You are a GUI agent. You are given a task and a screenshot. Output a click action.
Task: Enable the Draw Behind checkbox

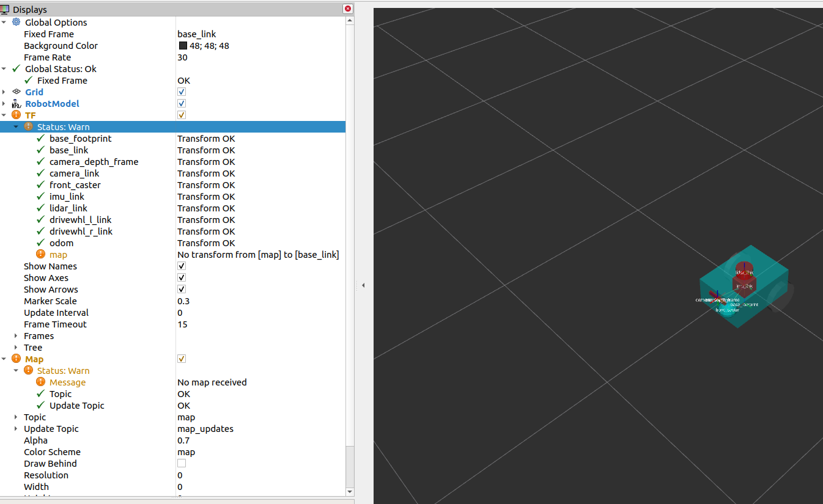click(182, 464)
